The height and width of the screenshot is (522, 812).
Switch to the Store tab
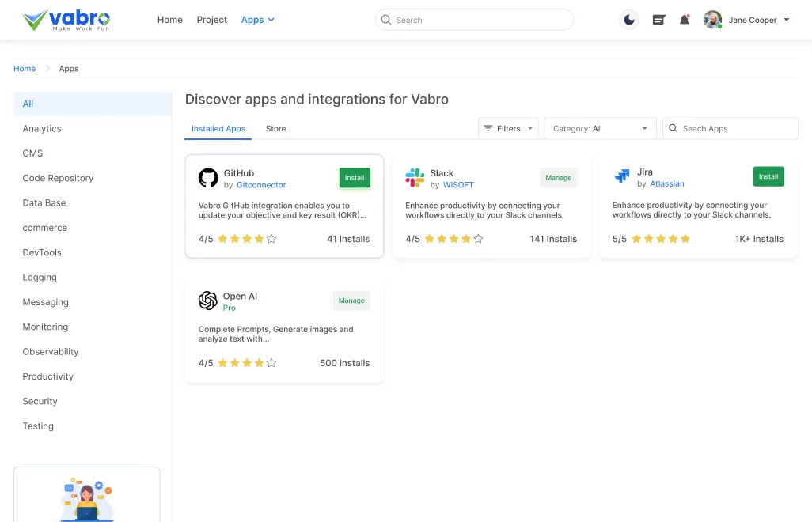275,128
